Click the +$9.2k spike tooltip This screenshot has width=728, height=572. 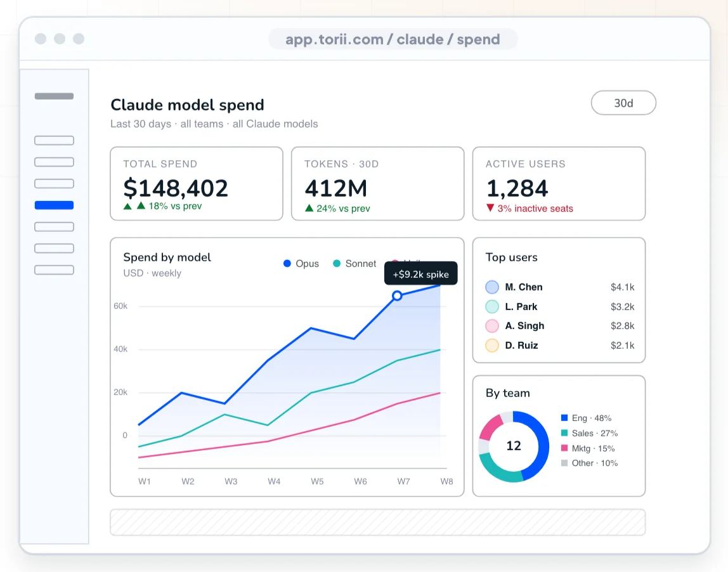coord(420,274)
